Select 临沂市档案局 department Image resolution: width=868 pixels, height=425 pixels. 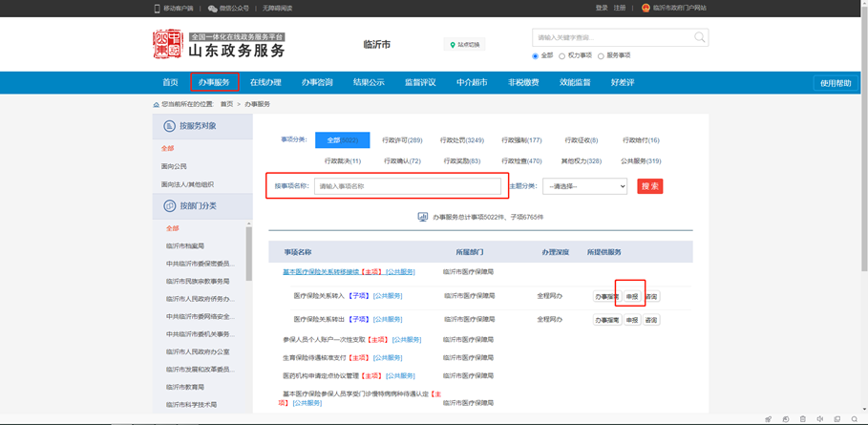(x=185, y=245)
